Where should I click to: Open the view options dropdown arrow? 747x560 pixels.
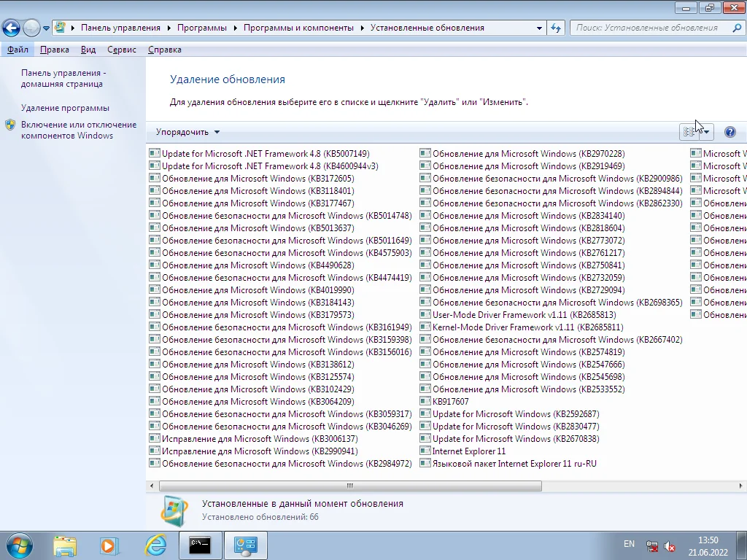[706, 132]
